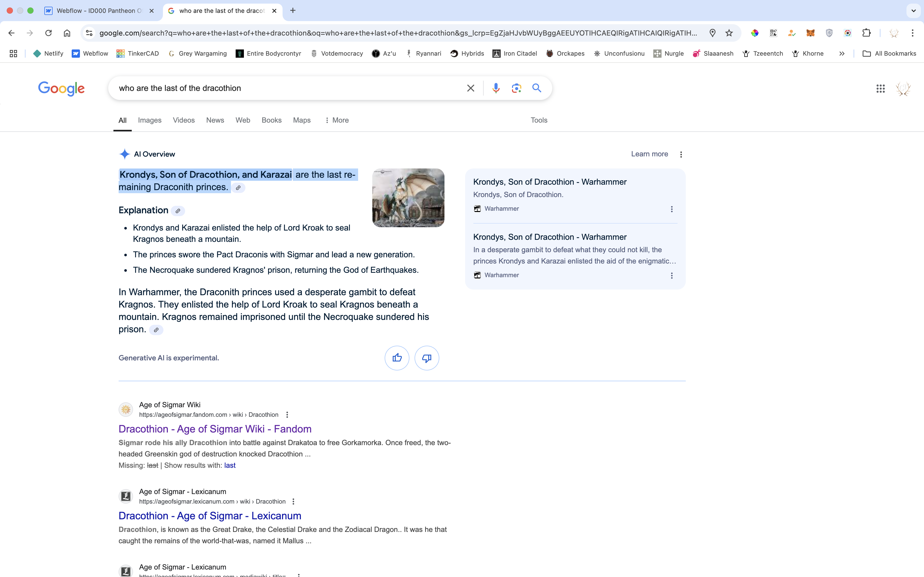Show hidden bookmarks overflow chevron
Screen dimensions: 924x577
click(x=841, y=54)
